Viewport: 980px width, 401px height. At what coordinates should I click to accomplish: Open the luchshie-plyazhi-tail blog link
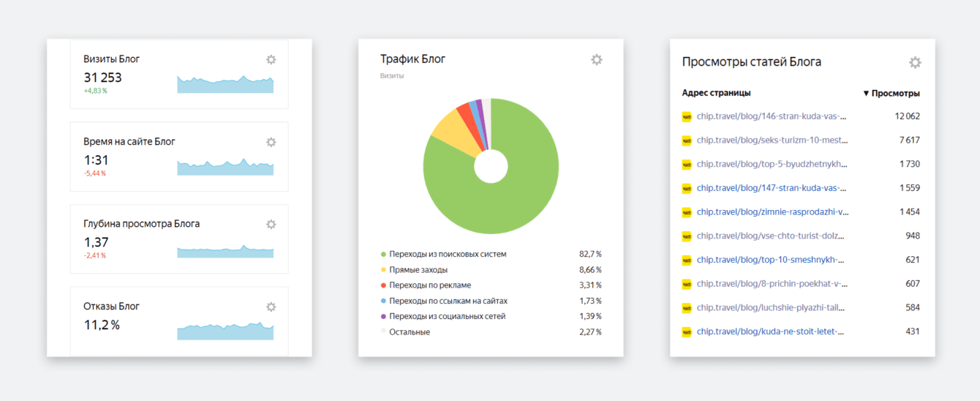point(772,307)
